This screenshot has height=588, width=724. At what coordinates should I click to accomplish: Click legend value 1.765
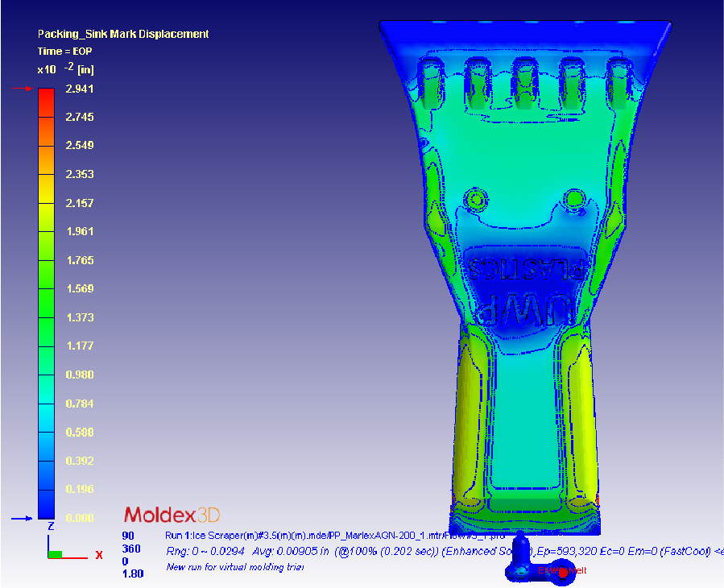click(x=80, y=260)
